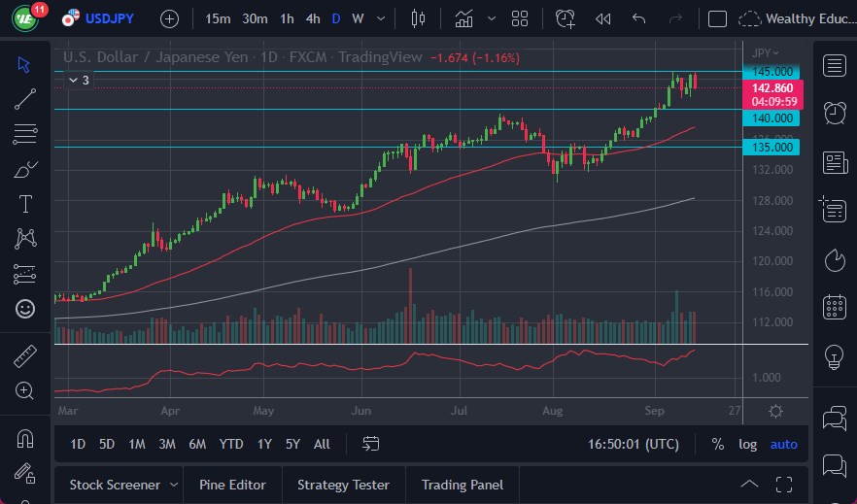This screenshot has height=504, width=857.
Task: Select the text annotation tool
Action: pyautogui.click(x=25, y=204)
